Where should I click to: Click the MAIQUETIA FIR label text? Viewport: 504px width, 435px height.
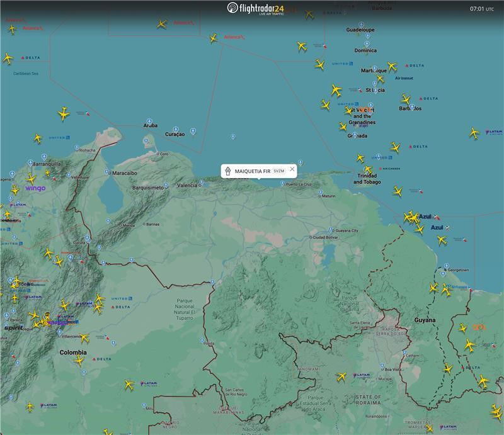252,171
